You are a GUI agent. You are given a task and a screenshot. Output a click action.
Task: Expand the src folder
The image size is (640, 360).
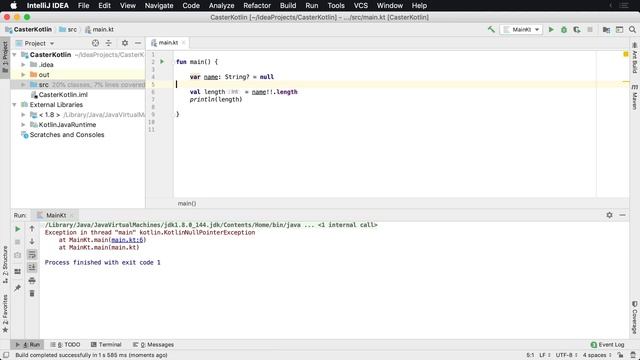pos(23,84)
